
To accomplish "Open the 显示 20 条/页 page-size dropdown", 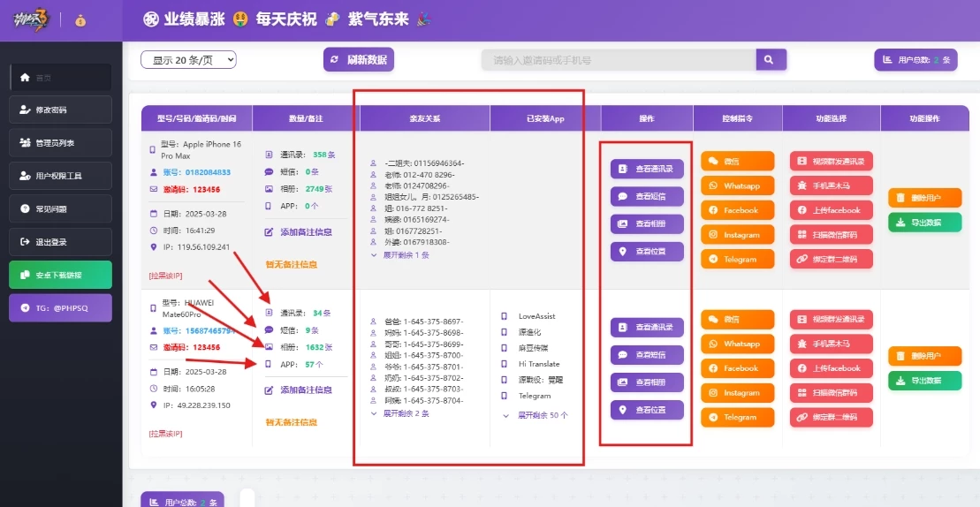I will pyautogui.click(x=188, y=60).
